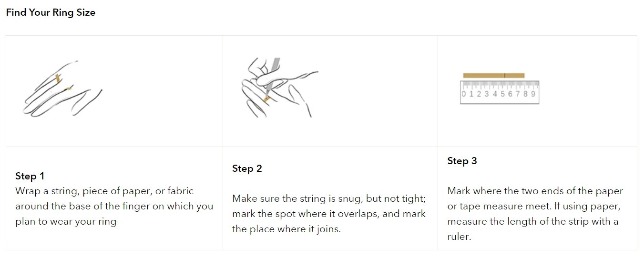
Task: Click the number 9 on the ruler
Action: (x=533, y=94)
